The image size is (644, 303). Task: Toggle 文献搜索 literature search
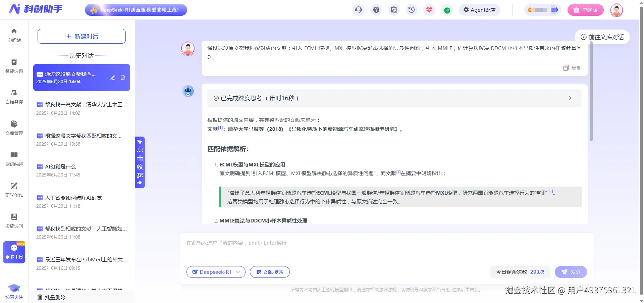[x=270, y=272]
